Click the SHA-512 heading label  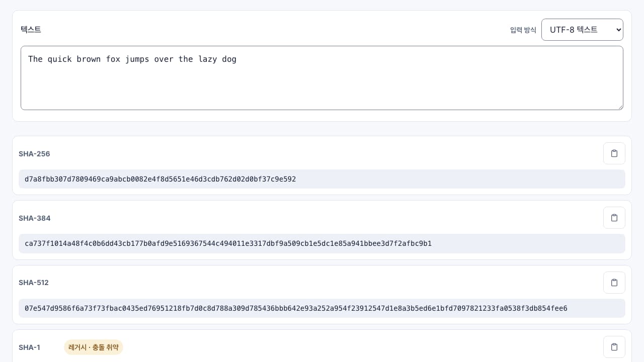pyautogui.click(x=34, y=283)
